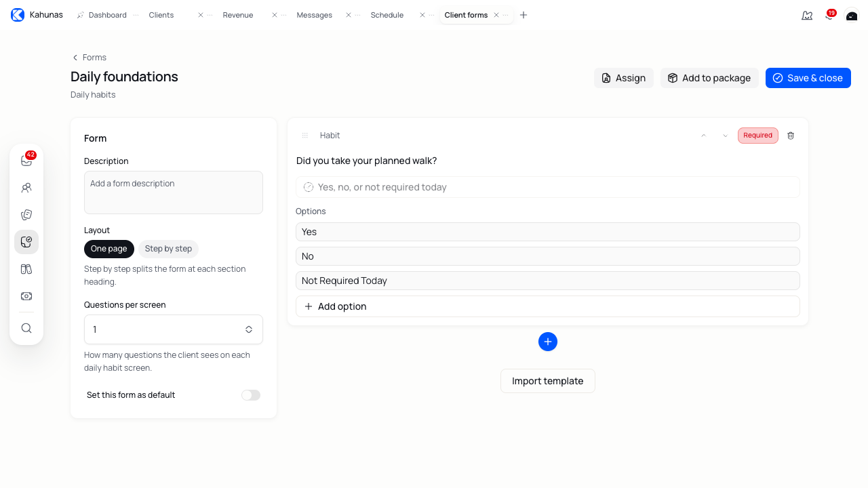The width and height of the screenshot is (868, 488).
Task: Switch to the Clients tab
Action: [161, 15]
